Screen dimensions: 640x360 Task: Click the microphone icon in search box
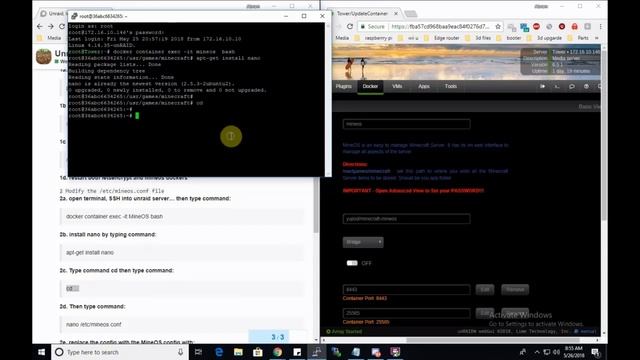point(180,352)
